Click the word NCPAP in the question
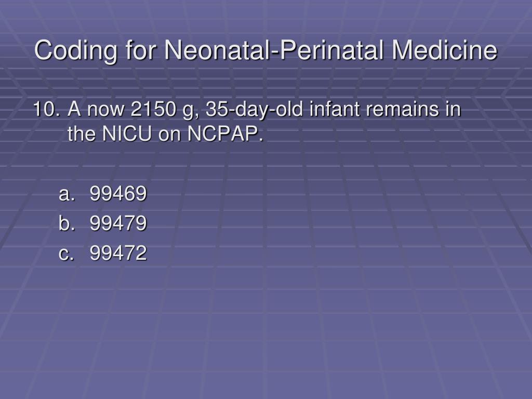This screenshot has width=532, height=399. (225, 134)
